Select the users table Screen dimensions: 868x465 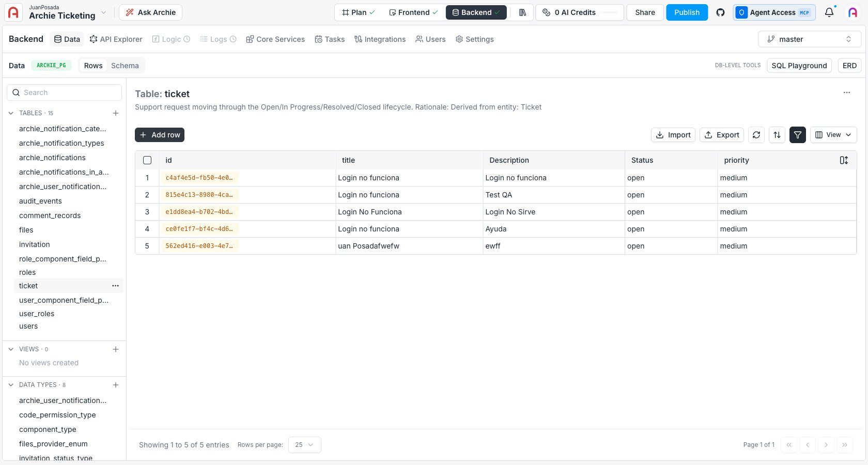coord(28,326)
